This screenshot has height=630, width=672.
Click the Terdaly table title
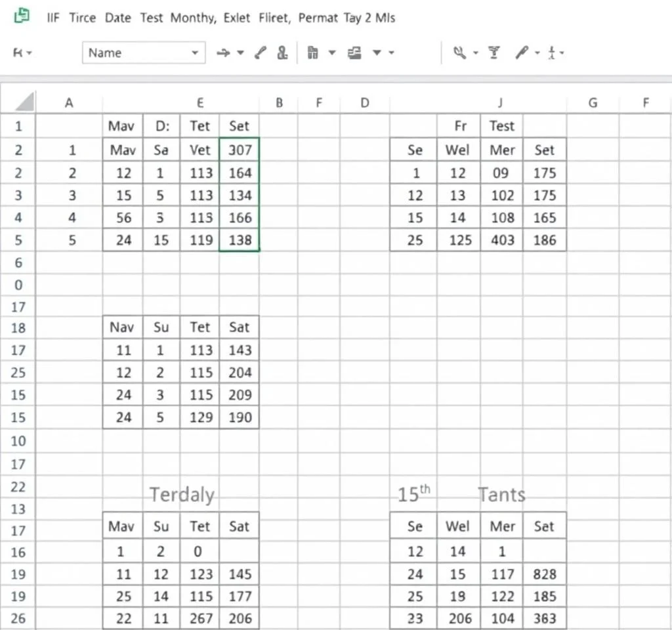tap(181, 494)
